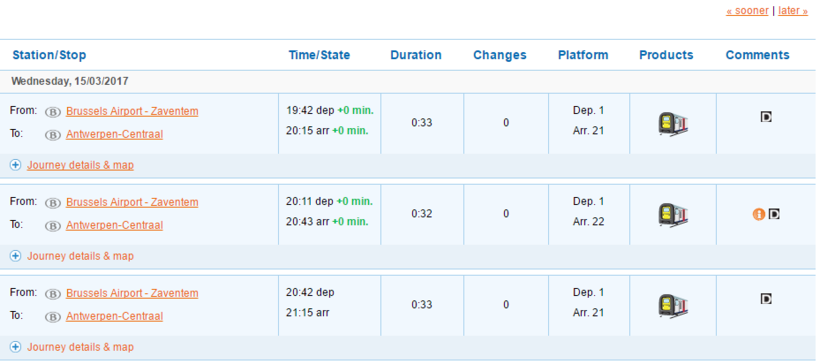Click the orange info icon in Comments
The width and height of the screenshot is (820, 364).
pos(759,214)
